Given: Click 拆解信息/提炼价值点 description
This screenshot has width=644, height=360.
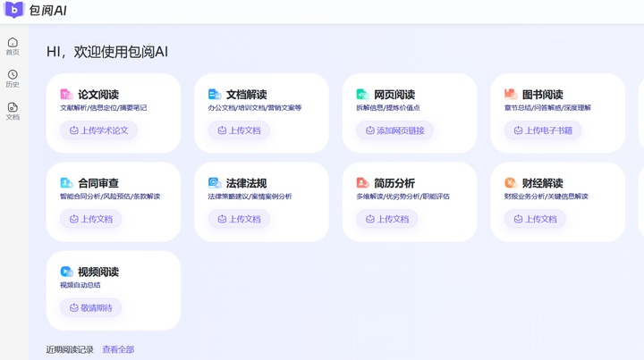Looking at the screenshot, I should pos(388,108).
